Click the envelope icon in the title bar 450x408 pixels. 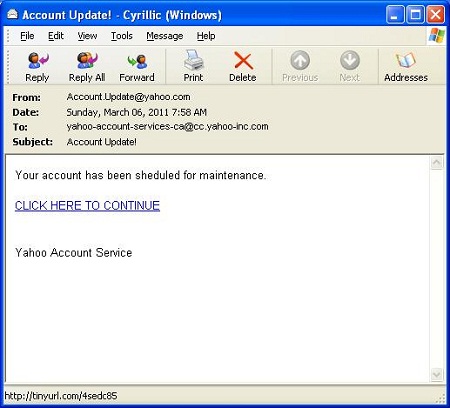tap(12, 14)
